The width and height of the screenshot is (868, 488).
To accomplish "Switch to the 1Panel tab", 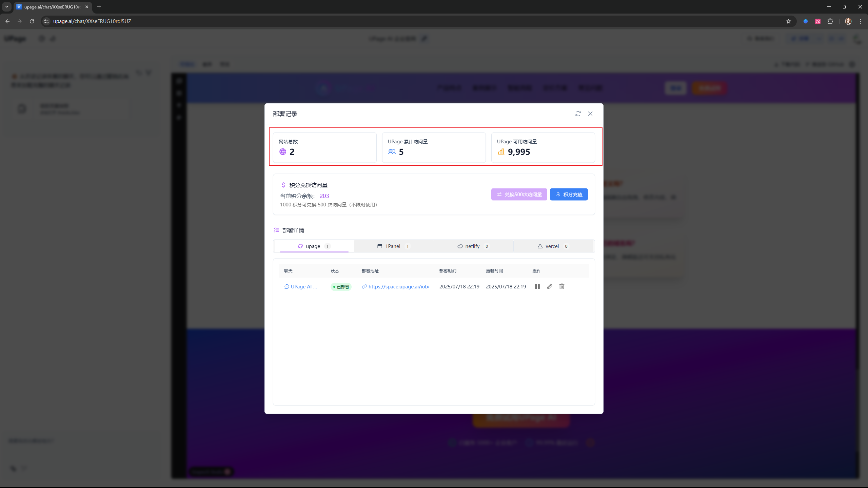I will coord(394,246).
